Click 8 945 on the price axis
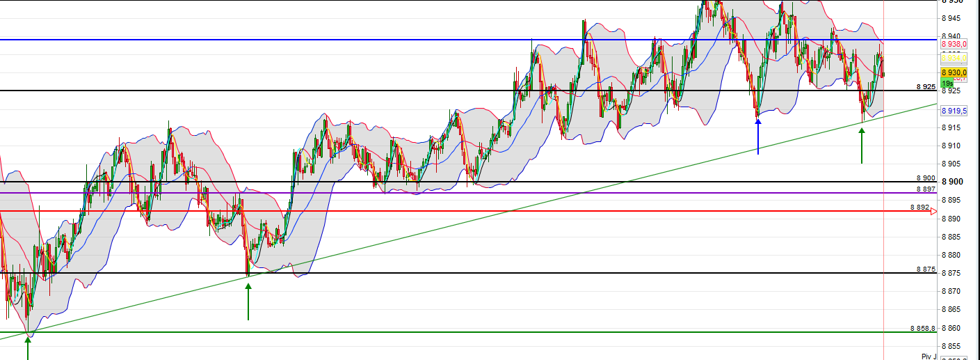 coord(952,19)
